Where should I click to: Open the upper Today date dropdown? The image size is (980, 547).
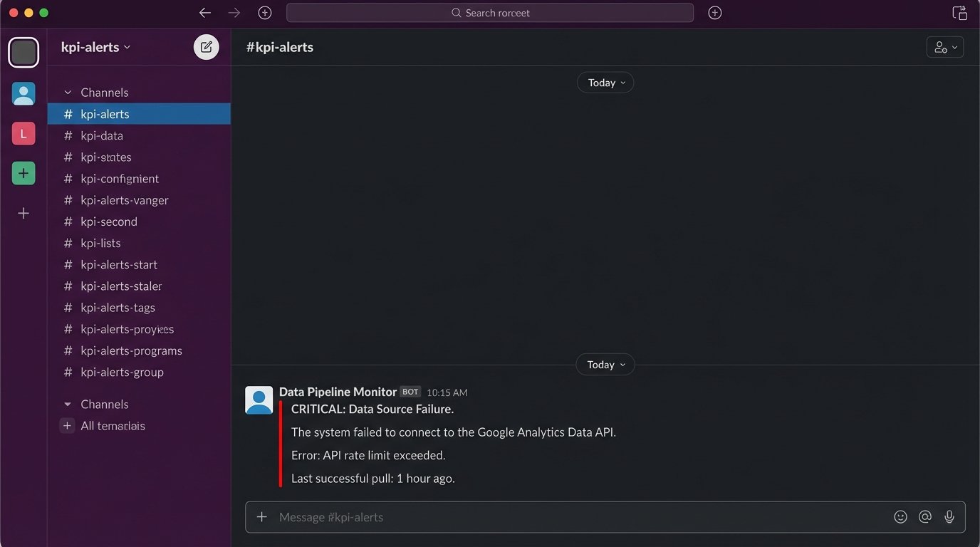pos(605,83)
